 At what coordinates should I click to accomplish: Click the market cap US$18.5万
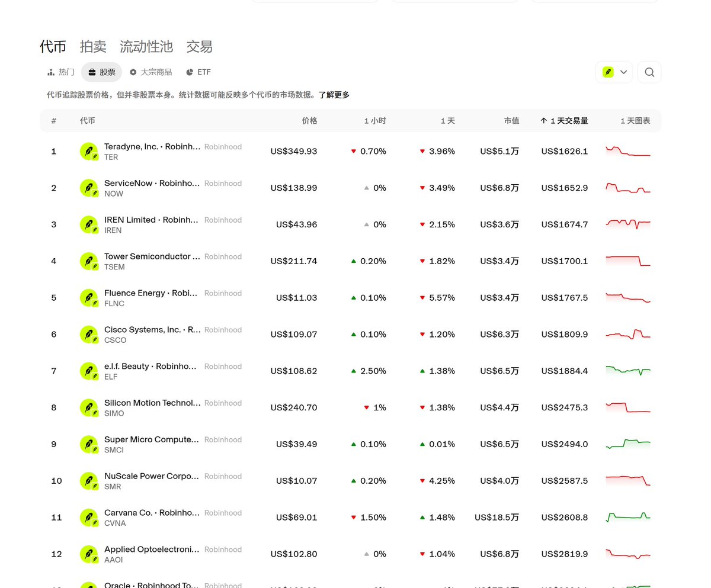coord(497,518)
